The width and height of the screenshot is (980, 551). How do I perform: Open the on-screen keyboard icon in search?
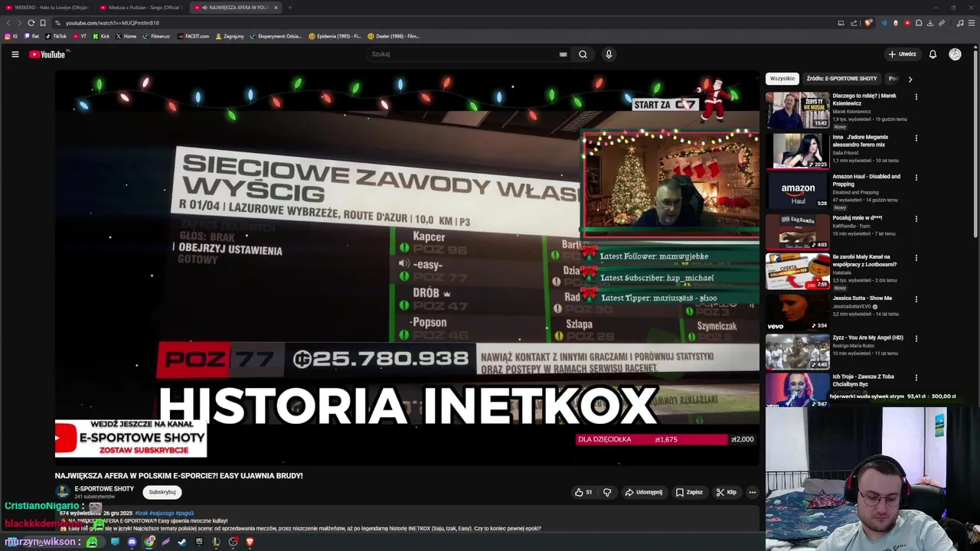563,54
